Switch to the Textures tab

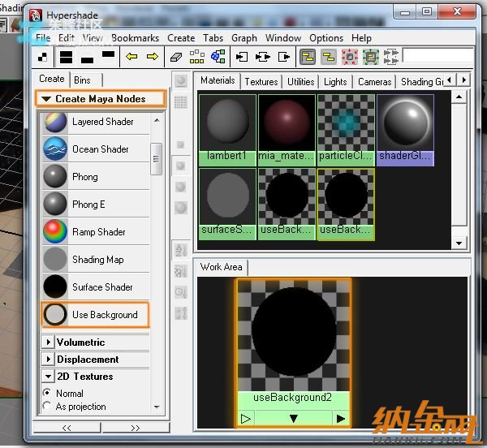click(261, 81)
